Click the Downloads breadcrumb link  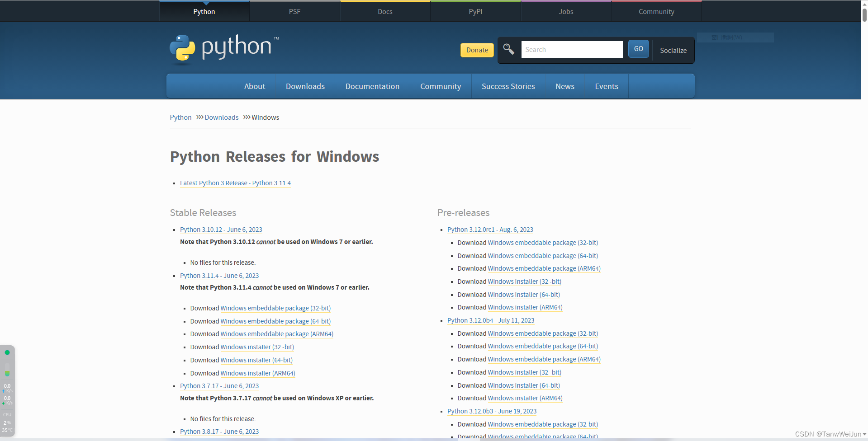click(222, 117)
